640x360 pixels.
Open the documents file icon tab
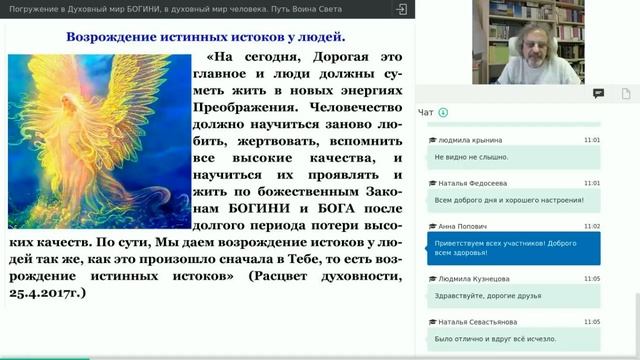[x=626, y=94]
